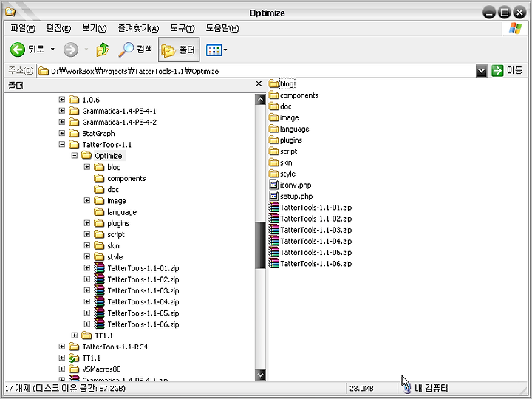This screenshot has height=399, width=532.
Task: Click the image folder icon in the file list
Action: [x=274, y=117]
